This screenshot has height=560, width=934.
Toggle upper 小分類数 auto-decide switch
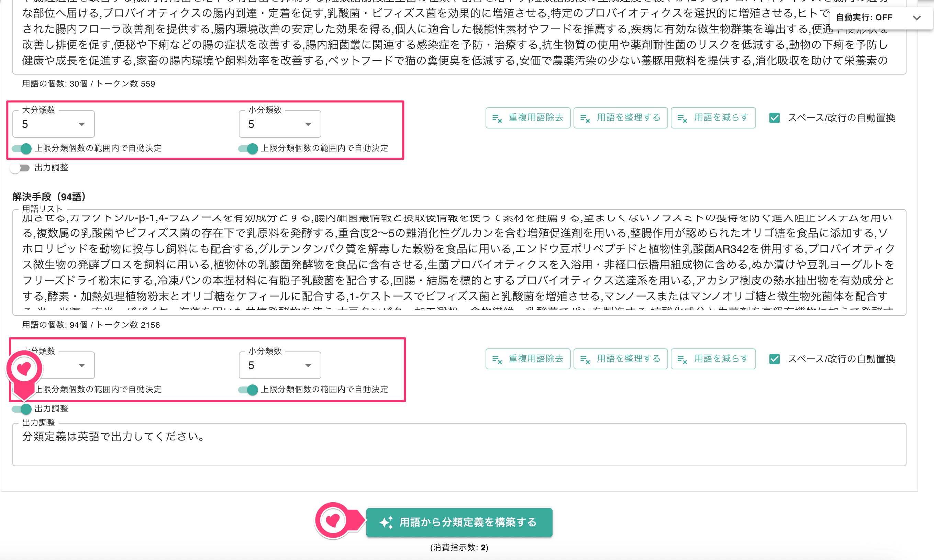tap(248, 148)
